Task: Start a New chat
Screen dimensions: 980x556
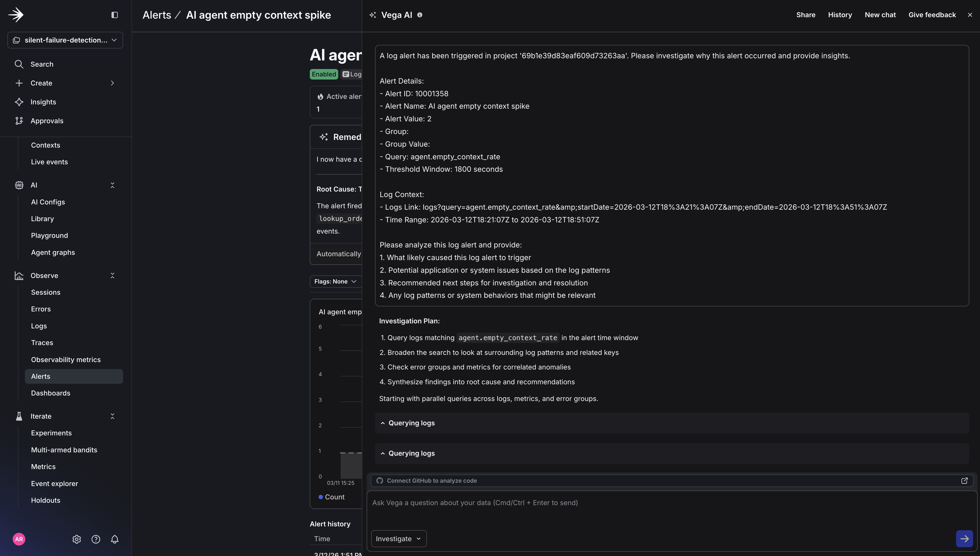Action: pos(880,15)
